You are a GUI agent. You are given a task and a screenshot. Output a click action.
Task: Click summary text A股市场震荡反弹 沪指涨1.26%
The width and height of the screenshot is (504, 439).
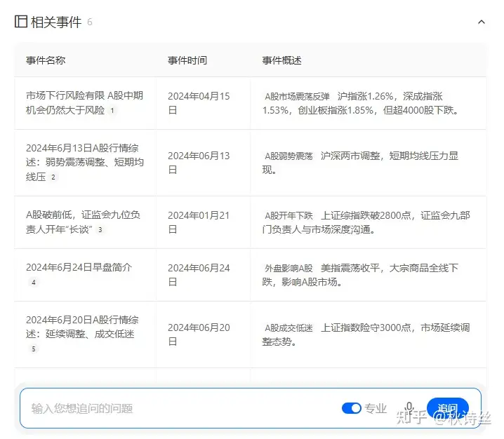tap(360, 103)
